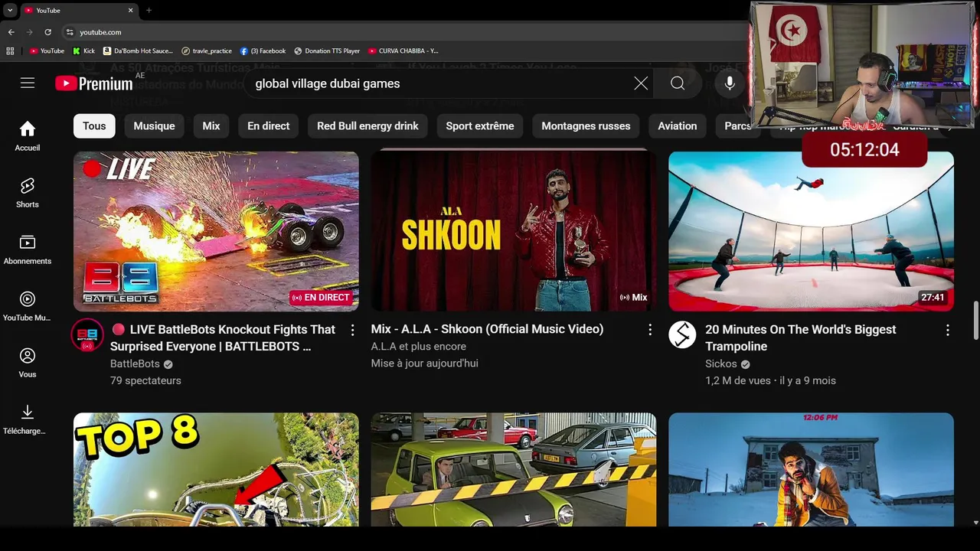Open browser tab list dropdown
The image size is (980, 551).
(10, 10)
